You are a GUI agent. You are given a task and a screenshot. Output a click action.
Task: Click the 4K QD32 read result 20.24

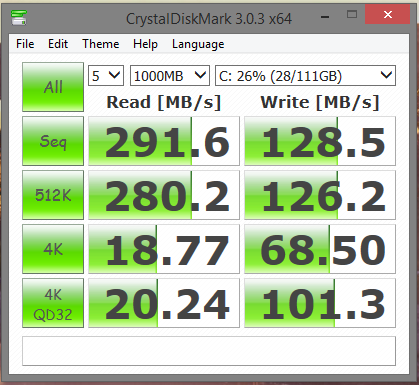164,303
